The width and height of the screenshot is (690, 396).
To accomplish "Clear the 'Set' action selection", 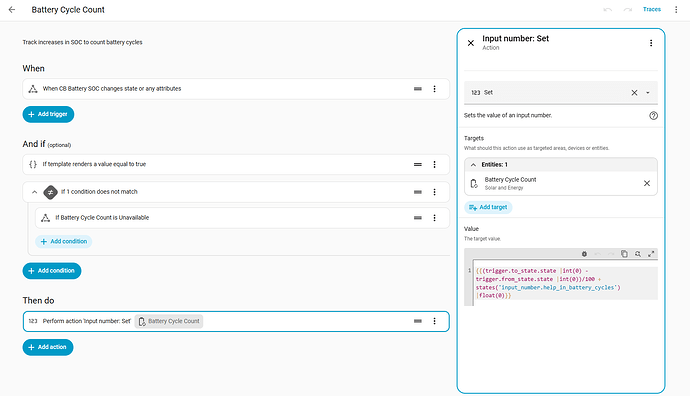I will [x=634, y=92].
